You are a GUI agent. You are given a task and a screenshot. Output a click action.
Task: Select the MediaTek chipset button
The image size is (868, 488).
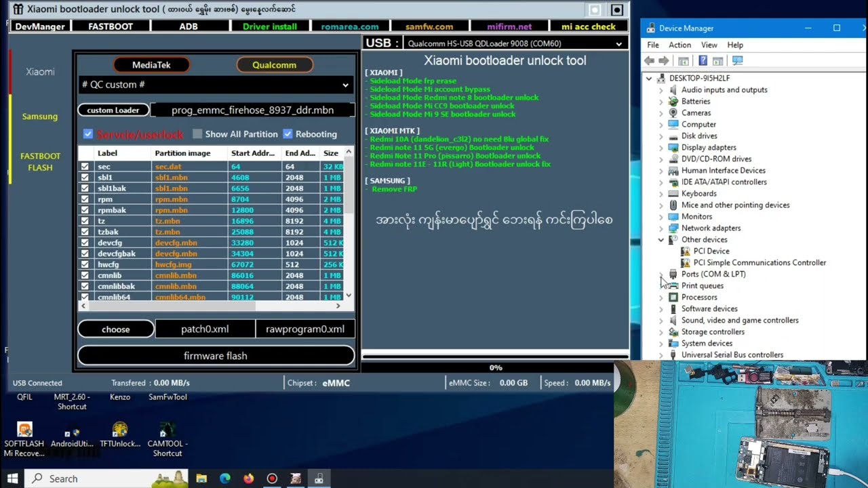(151, 65)
